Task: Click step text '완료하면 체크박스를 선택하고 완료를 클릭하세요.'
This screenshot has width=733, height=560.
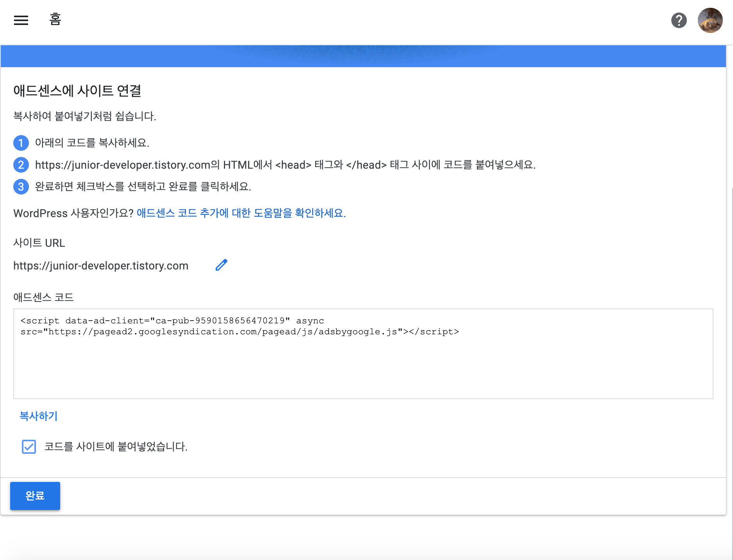Action: pos(143,187)
